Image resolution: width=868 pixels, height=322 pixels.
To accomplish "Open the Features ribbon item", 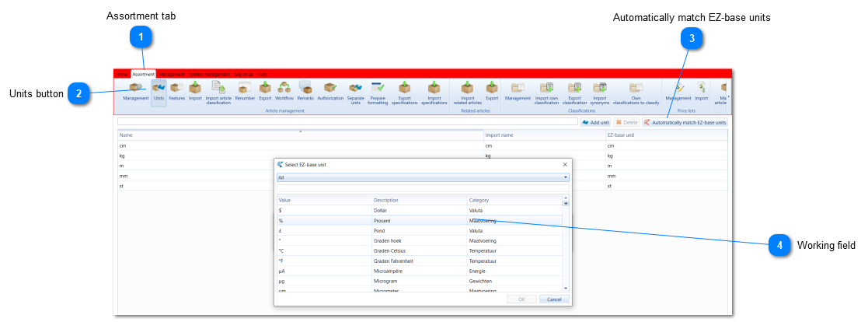I will click(x=176, y=92).
